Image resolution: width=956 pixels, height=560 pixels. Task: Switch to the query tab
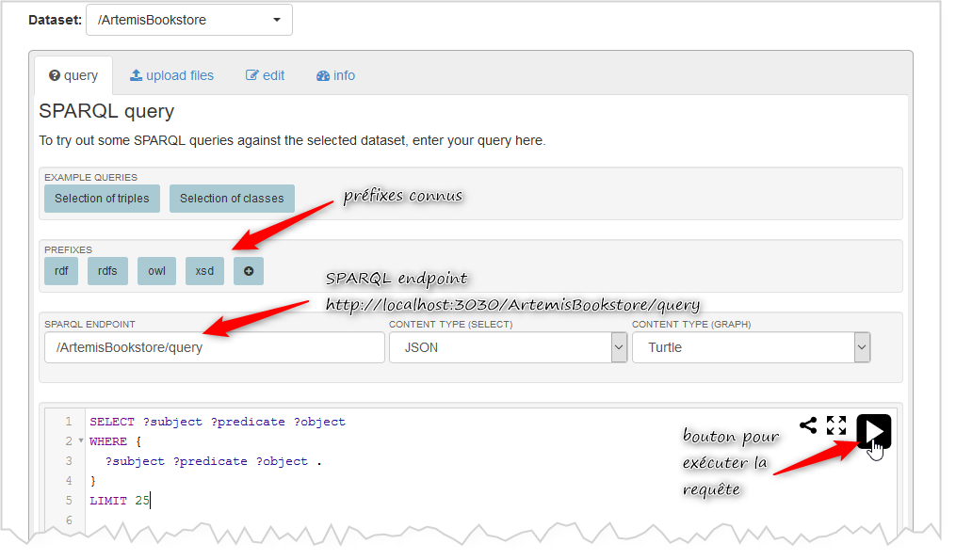(73, 75)
